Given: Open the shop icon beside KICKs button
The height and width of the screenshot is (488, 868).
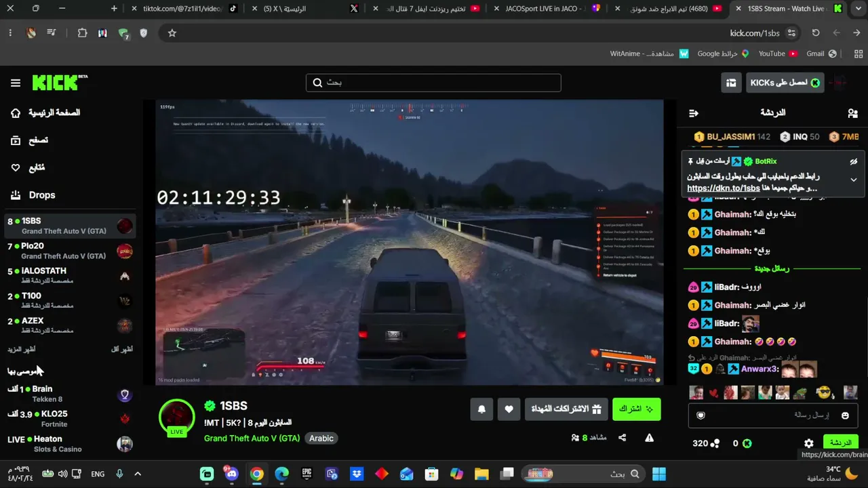Looking at the screenshot, I should coord(731,83).
